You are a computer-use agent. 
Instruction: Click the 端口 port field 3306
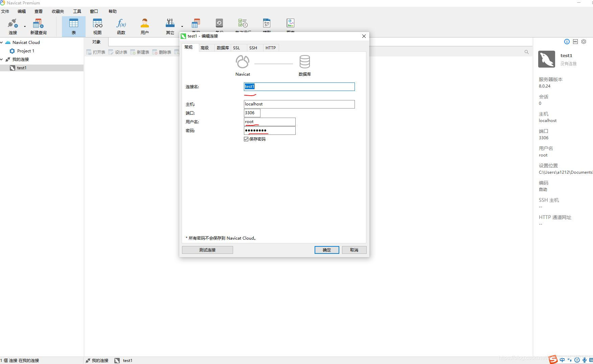(x=252, y=113)
